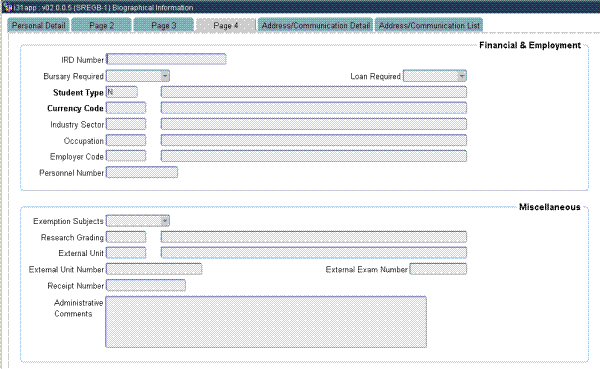Image resolution: width=600 pixels, height=369 pixels.
Task: Click the External Exam Number label
Action: coord(366,269)
